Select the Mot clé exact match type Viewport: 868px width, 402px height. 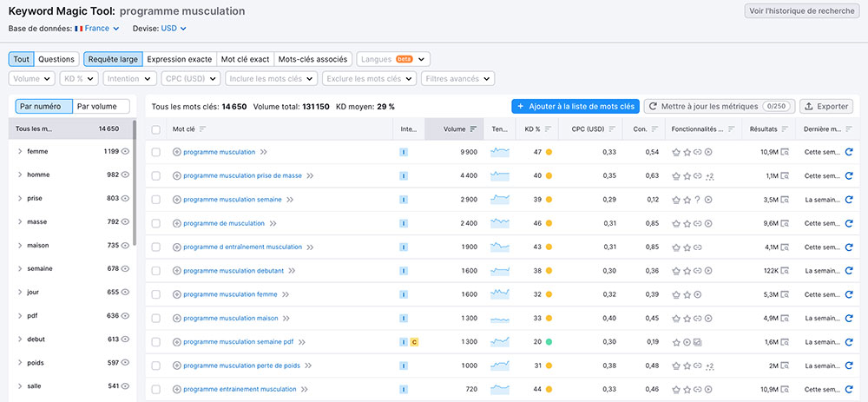pyautogui.click(x=246, y=59)
